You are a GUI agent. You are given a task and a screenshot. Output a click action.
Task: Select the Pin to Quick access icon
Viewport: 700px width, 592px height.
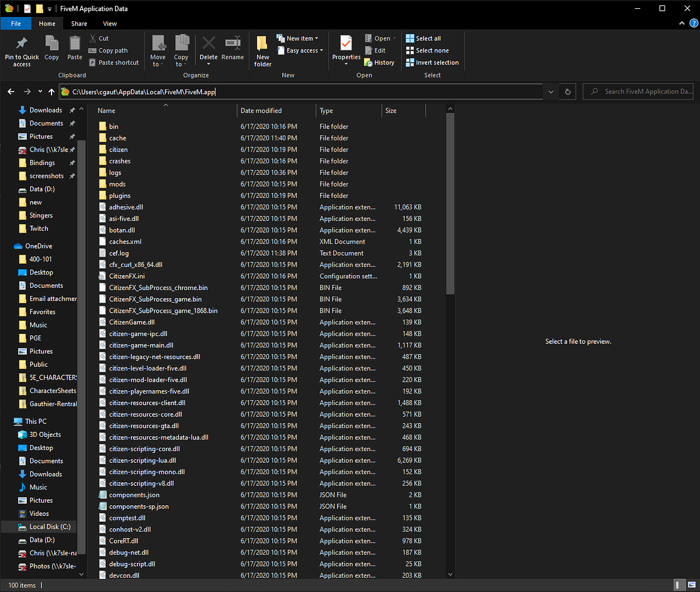21,50
